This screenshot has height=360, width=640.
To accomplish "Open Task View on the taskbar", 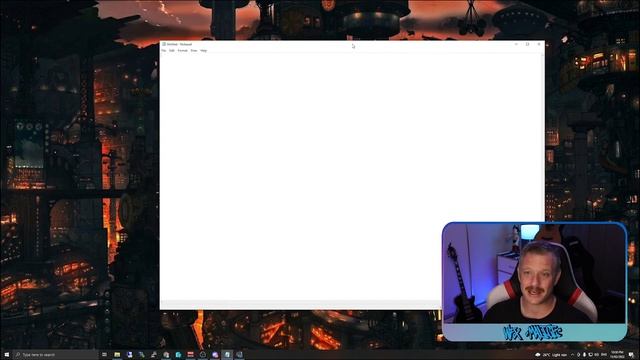I will (104, 355).
